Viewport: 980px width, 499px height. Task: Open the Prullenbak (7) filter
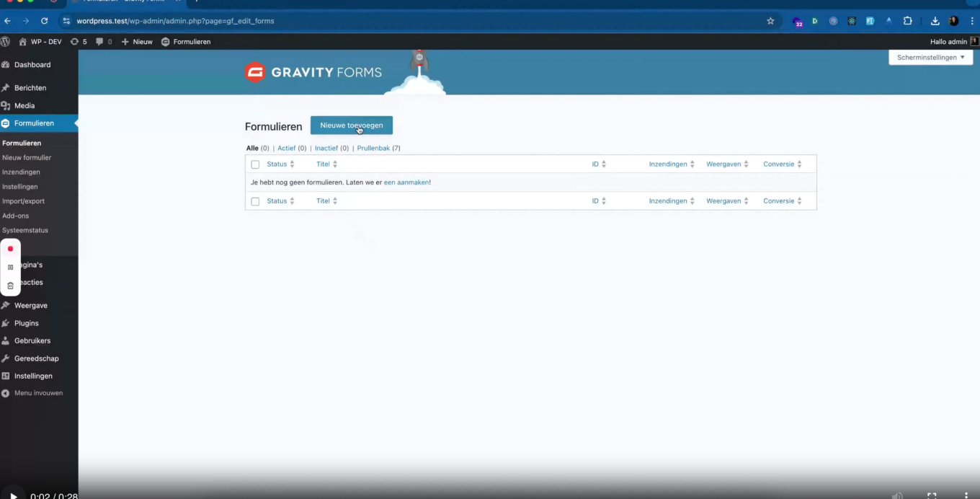pyautogui.click(x=374, y=148)
